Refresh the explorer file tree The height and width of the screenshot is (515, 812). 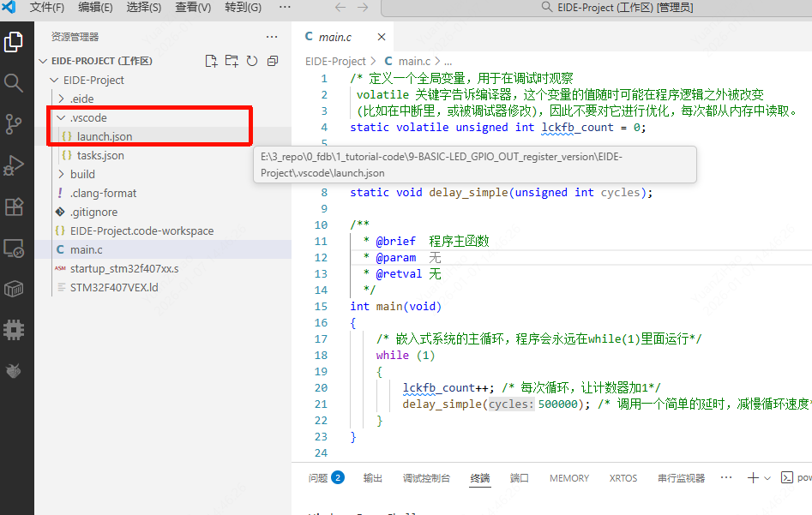(x=252, y=61)
